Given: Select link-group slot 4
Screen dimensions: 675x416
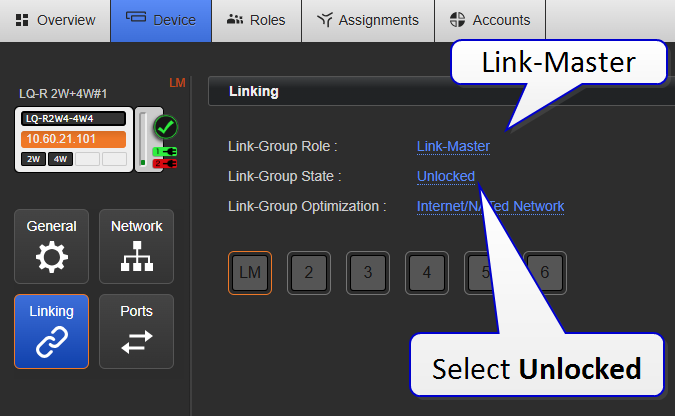Looking at the screenshot, I should coord(427,272).
